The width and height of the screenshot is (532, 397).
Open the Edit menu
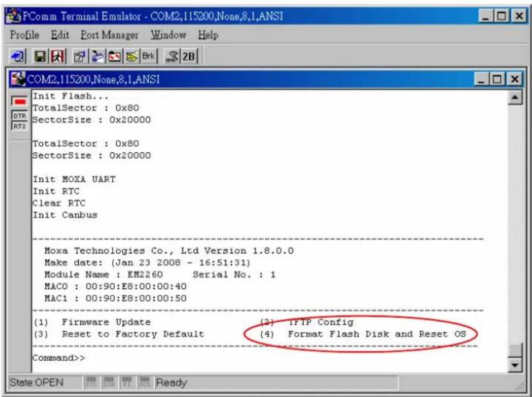point(60,35)
